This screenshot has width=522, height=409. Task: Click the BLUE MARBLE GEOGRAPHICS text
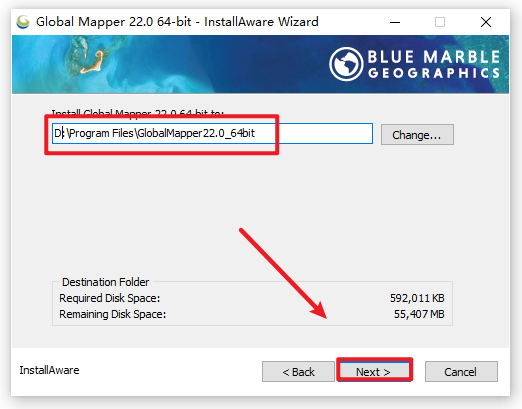[434, 64]
